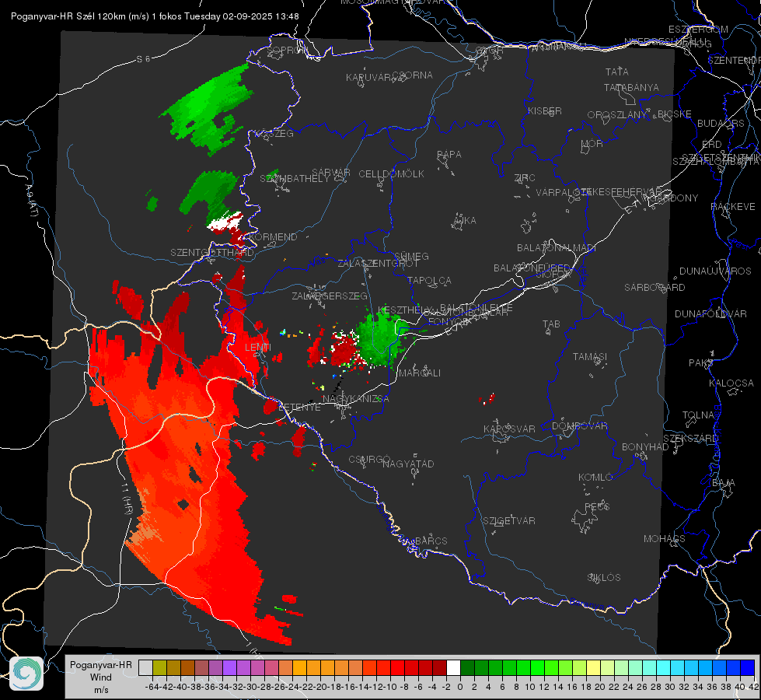
Task: Click the legend tick label '-64'
Action: (x=152, y=687)
